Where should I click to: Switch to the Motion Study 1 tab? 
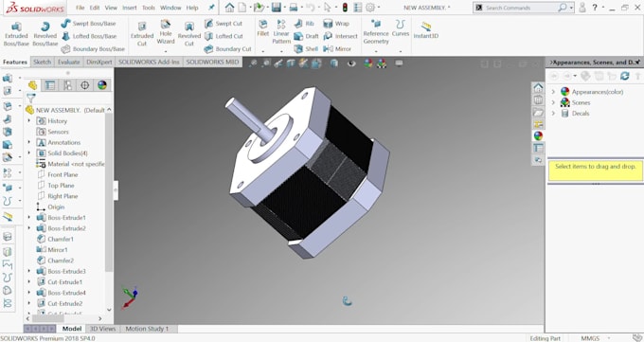147,329
